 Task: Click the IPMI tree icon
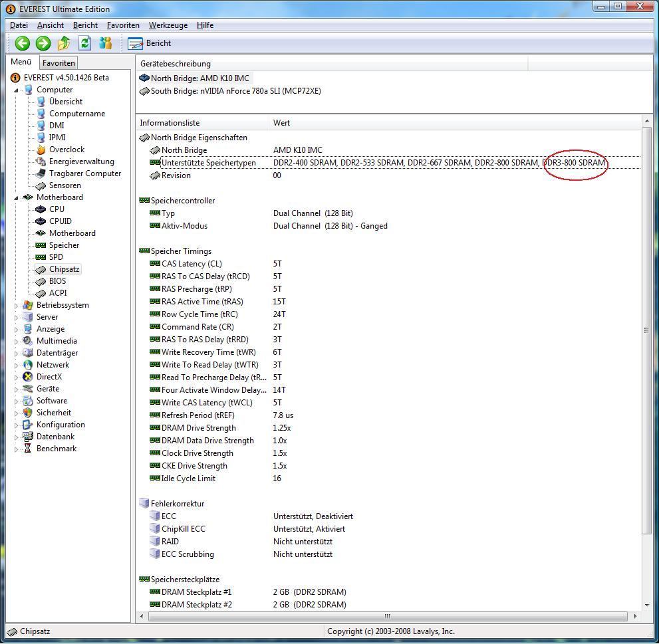[41, 138]
